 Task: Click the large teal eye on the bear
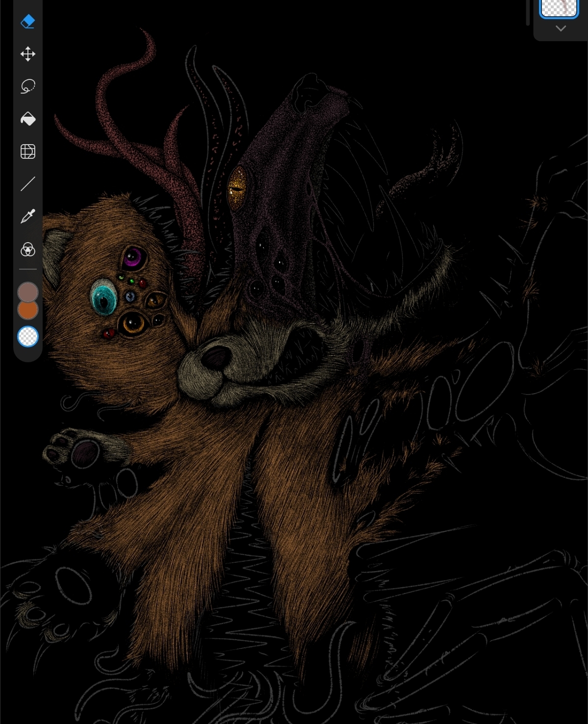[x=104, y=296]
